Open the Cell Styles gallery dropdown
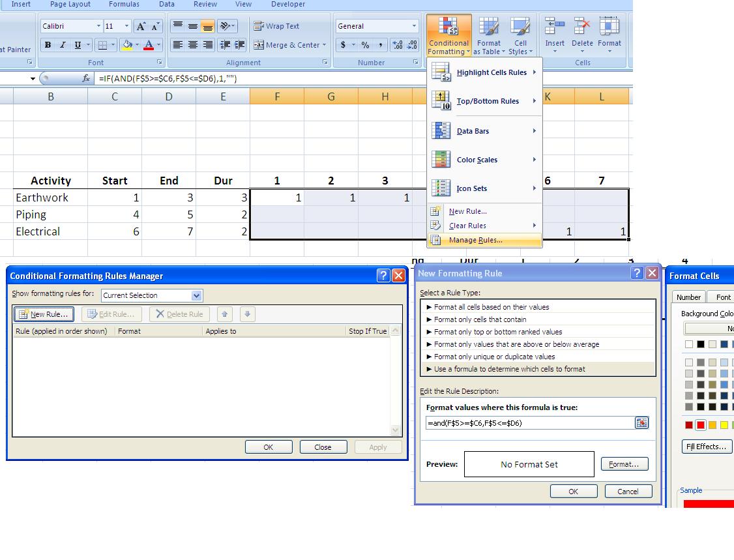Viewport: 734px width, 560px height. tap(521, 36)
